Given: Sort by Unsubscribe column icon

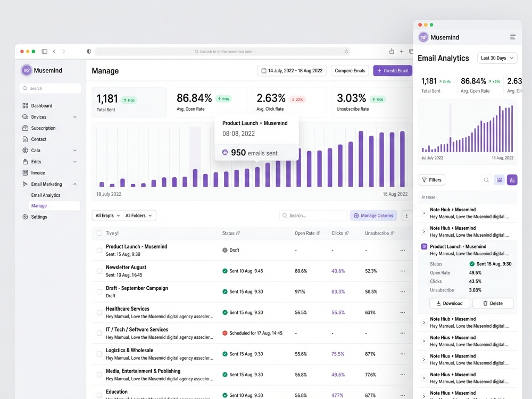Looking at the screenshot, I should pos(393,233).
